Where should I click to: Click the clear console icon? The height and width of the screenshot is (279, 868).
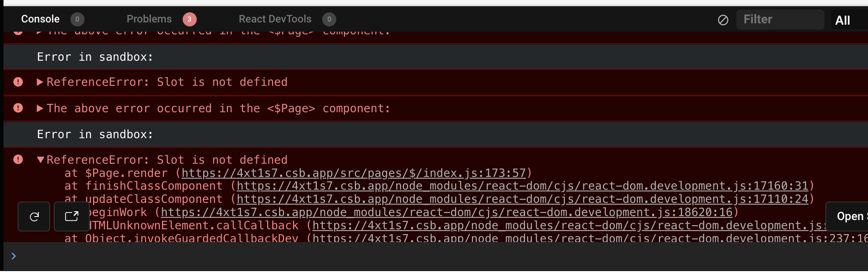(723, 20)
